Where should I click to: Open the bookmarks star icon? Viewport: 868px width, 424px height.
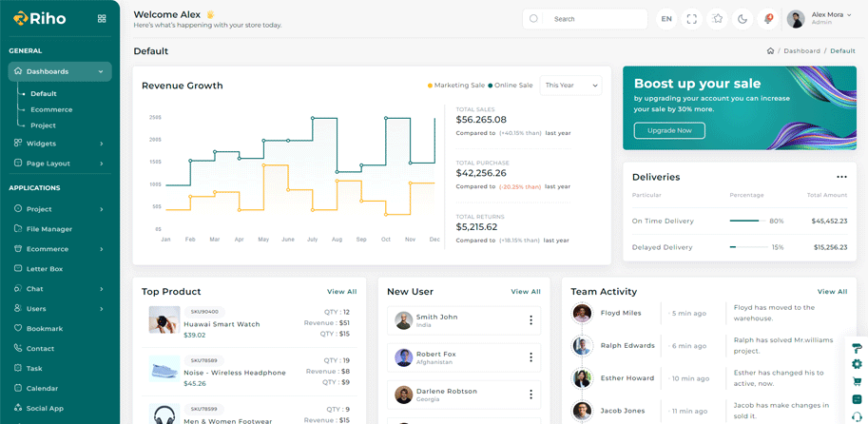coord(717,19)
